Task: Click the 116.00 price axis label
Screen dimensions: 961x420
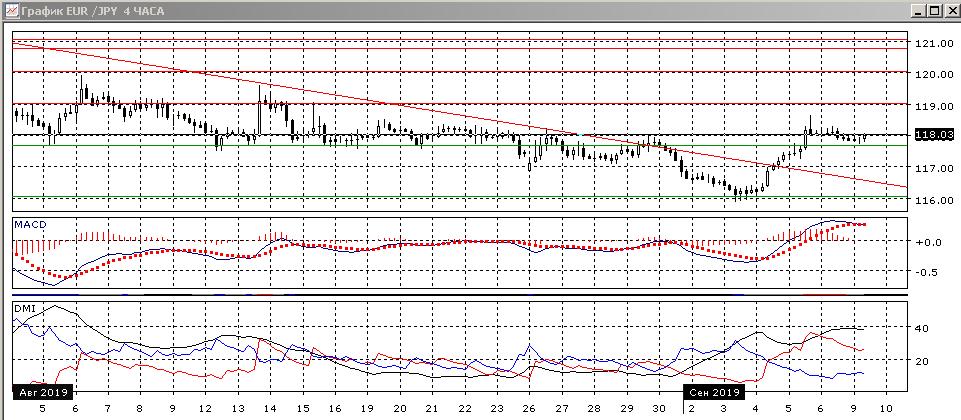Action: tap(934, 200)
